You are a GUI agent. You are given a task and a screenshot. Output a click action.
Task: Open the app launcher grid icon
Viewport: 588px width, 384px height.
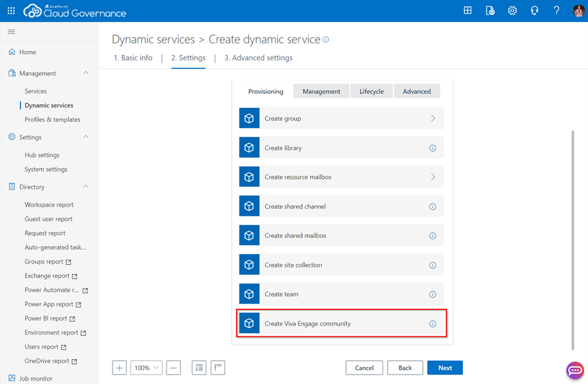[11, 11]
